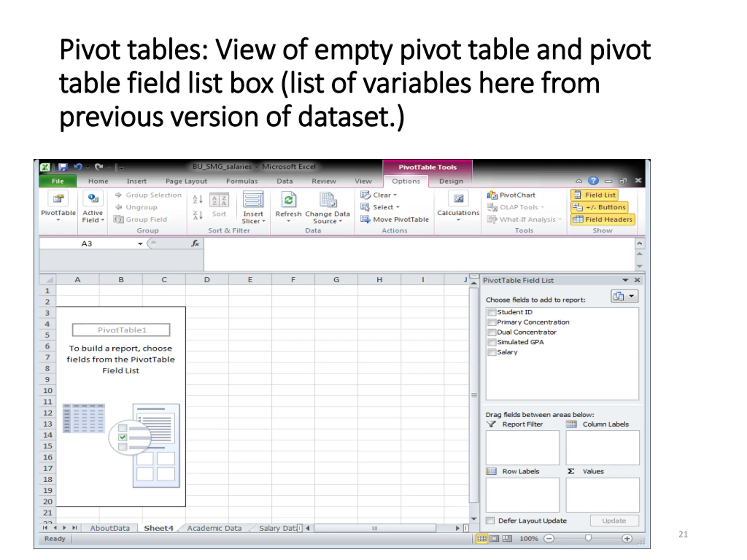Click the zoom slider handle in status bar
The width and height of the screenshot is (747, 560).
click(588, 538)
